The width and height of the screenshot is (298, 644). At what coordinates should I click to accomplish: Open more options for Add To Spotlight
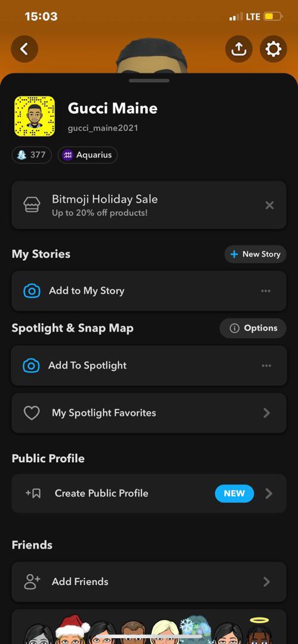266,366
